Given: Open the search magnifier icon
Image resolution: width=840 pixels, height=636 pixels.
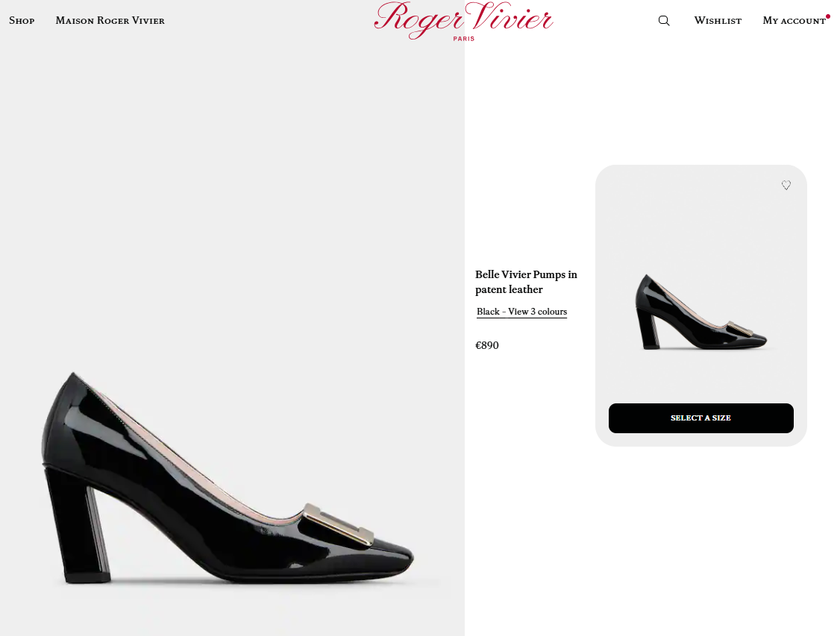Looking at the screenshot, I should pyautogui.click(x=664, y=20).
